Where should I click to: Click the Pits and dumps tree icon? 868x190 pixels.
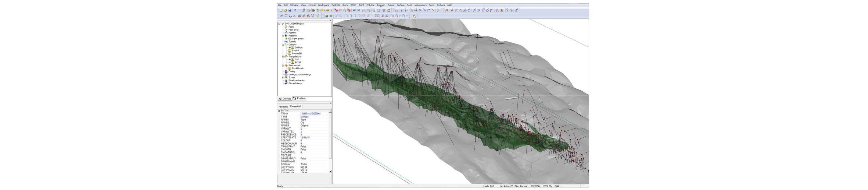[x=286, y=83]
